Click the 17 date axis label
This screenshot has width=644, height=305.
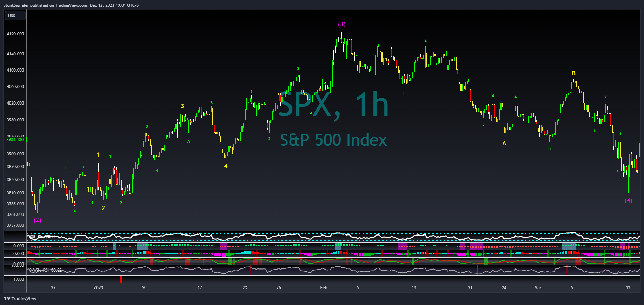pyautogui.click(x=200, y=288)
